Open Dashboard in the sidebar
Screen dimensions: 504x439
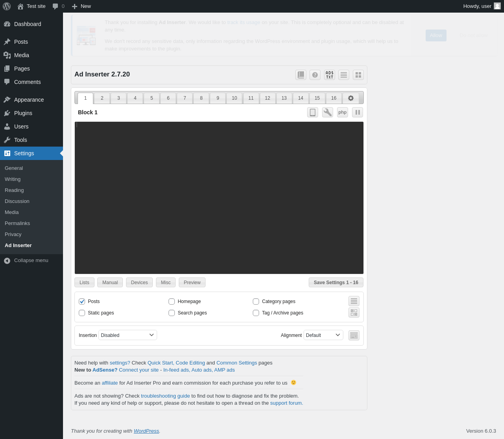pos(31,24)
